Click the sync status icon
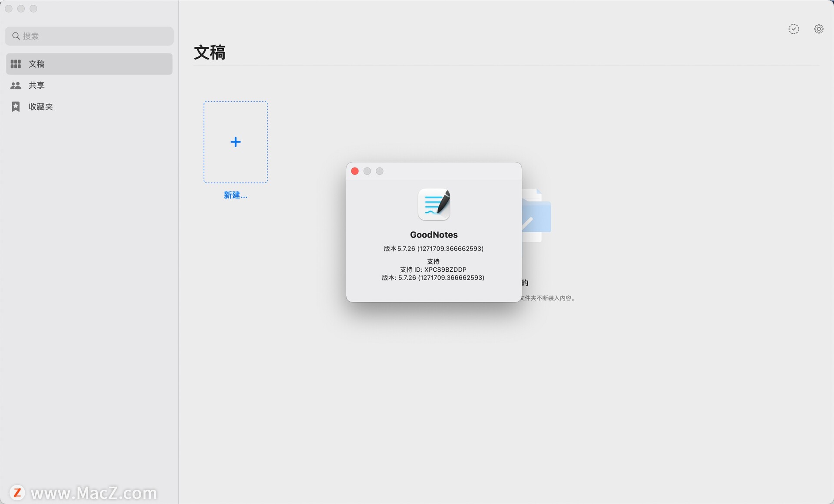Viewport: 834px width, 504px height. (794, 29)
